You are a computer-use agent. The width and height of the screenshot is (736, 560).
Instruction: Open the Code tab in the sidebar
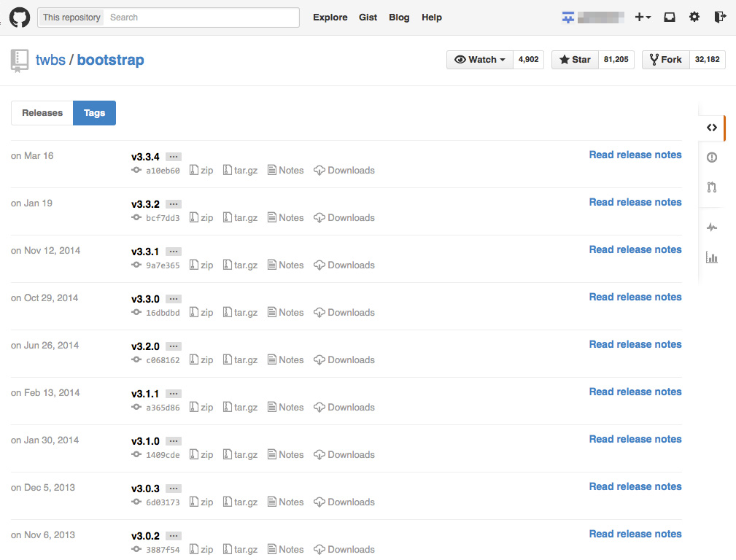(711, 127)
